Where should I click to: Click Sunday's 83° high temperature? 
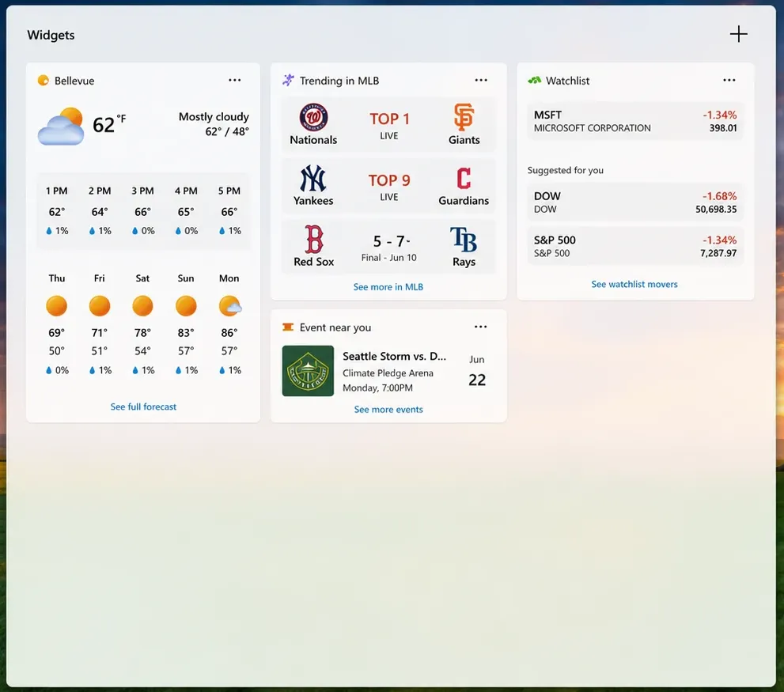(x=186, y=332)
